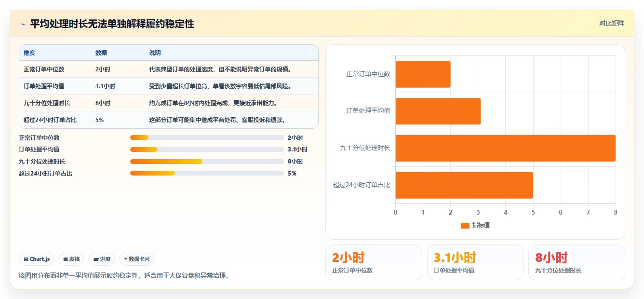Click the 7 tick on the chart x-axis
This screenshot has width=644, height=299.
[x=588, y=212]
